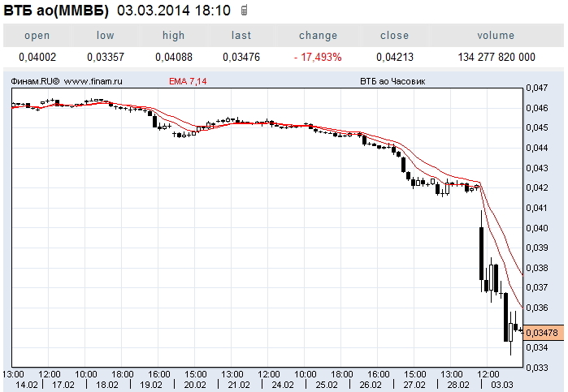Click the 24.02 date label on time axis

point(283,386)
